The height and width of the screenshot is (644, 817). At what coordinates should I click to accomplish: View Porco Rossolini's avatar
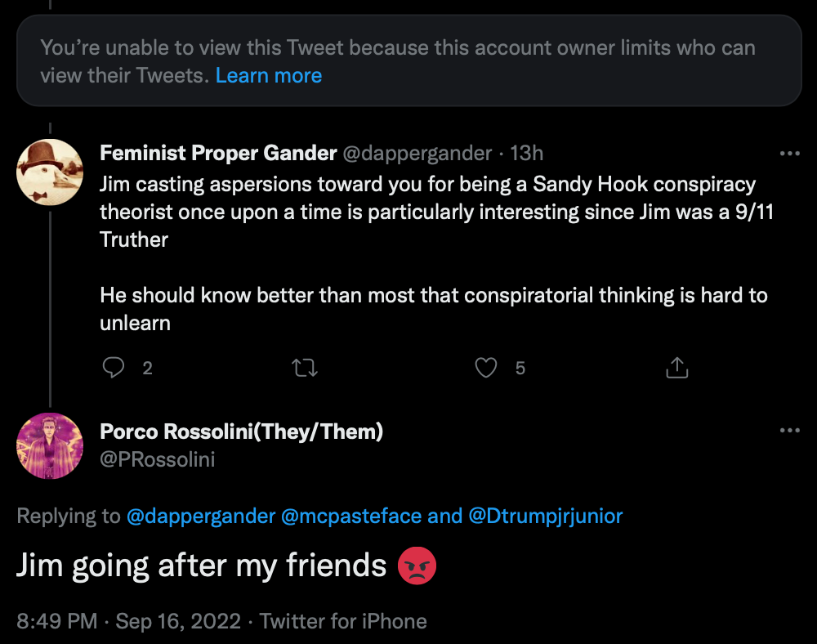point(51,445)
